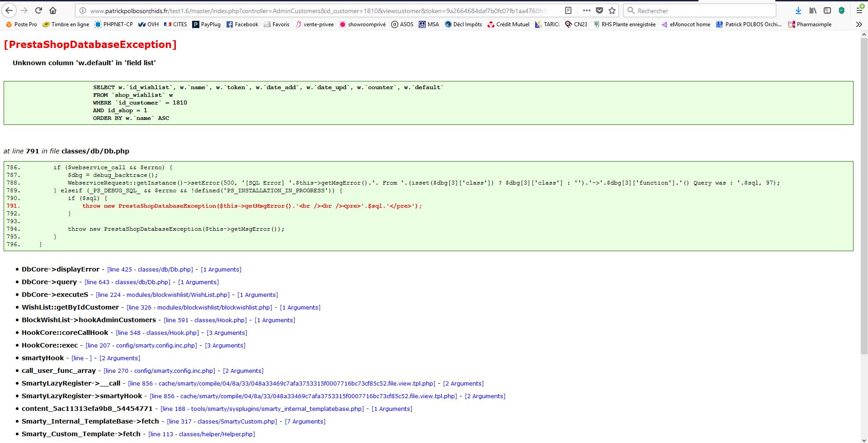Open Pharmasimple bookmark
The image size is (868, 443).
coord(809,24)
